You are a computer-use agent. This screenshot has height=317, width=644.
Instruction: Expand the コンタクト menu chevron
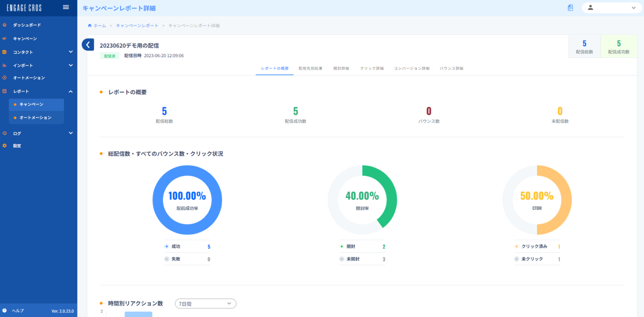pyautogui.click(x=71, y=52)
